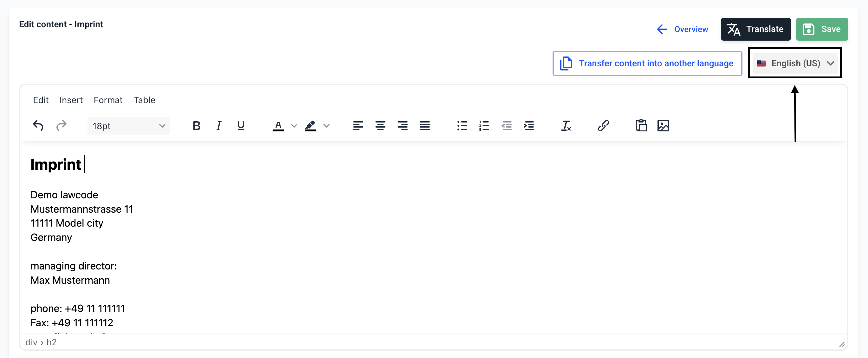Create a bulleted list
868x358 pixels.
click(462, 125)
